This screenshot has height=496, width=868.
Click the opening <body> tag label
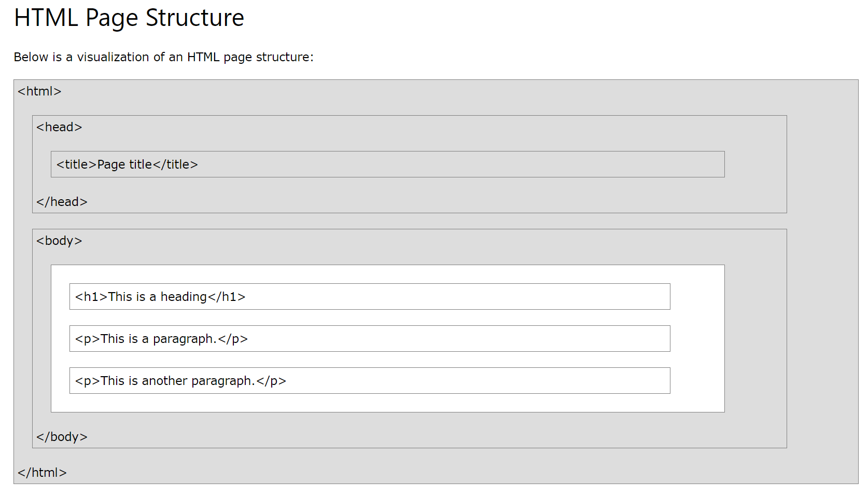pyautogui.click(x=59, y=241)
